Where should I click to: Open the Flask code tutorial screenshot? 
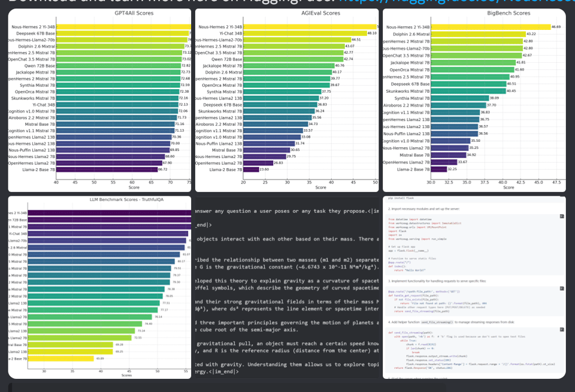(x=474, y=287)
